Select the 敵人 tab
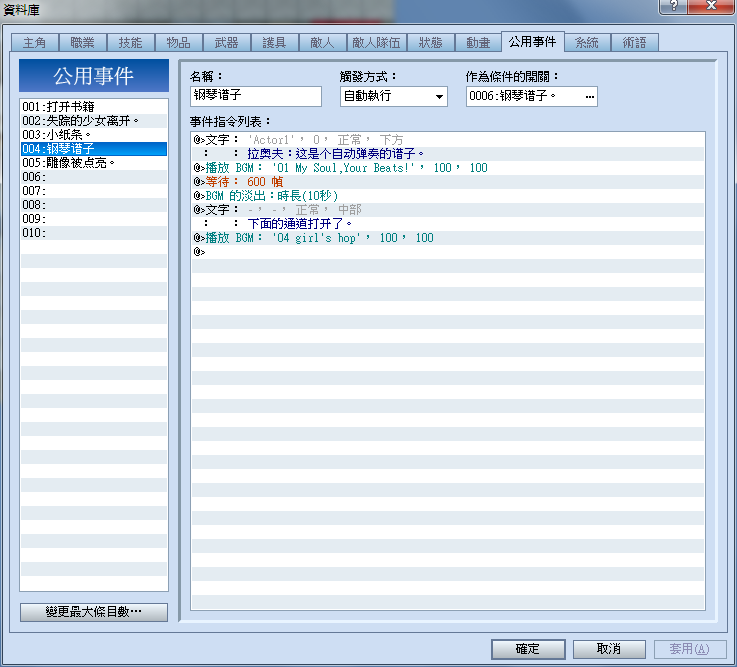This screenshot has width=737, height=667. click(x=322, y=43)
